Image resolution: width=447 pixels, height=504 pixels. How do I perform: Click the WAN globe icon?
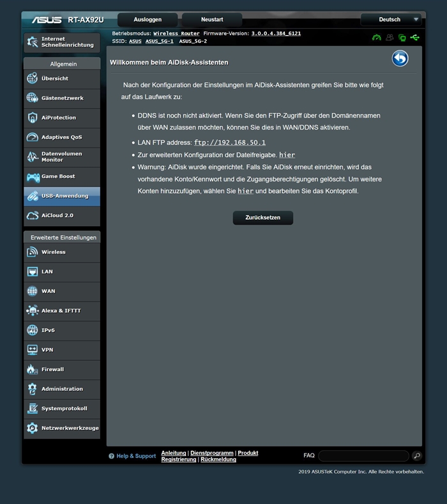coord(32,291)
